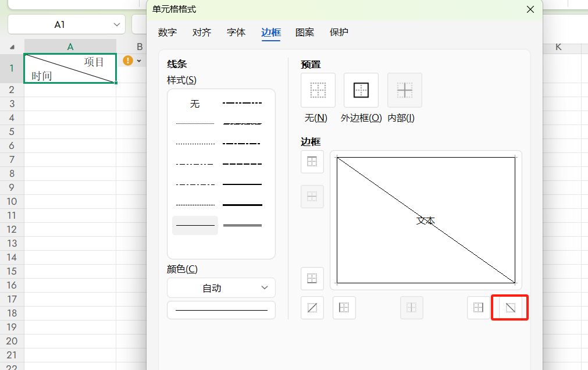Click the 内部 inside border preset
This screenshot has height=370, width=588.
(405, 90)
